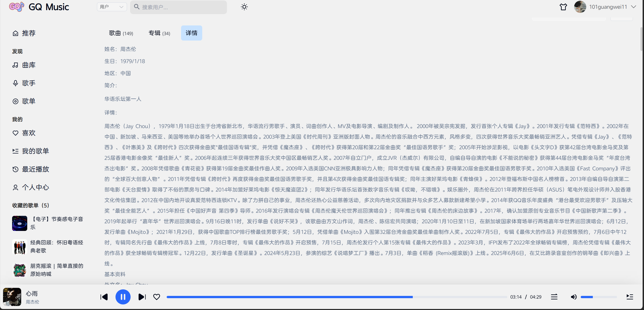644x310 pixels.
Task: Pause the current song
Action: 123,297
